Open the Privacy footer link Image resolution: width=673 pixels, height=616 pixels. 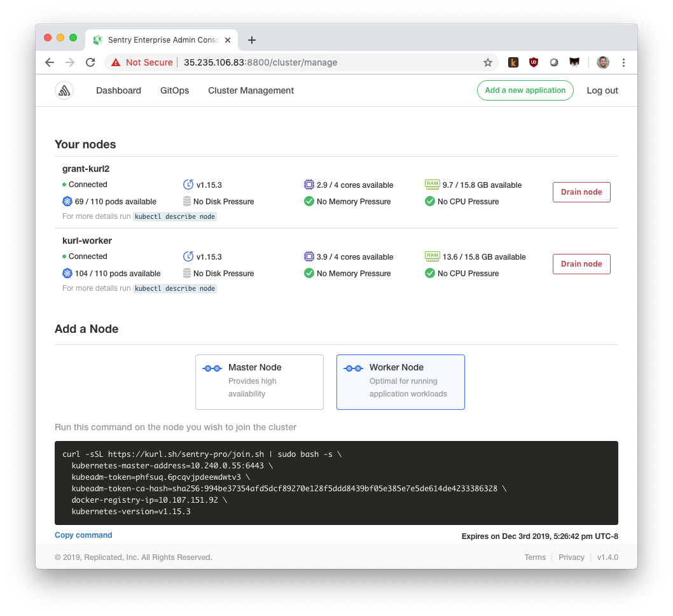click(x=571, y=557)
